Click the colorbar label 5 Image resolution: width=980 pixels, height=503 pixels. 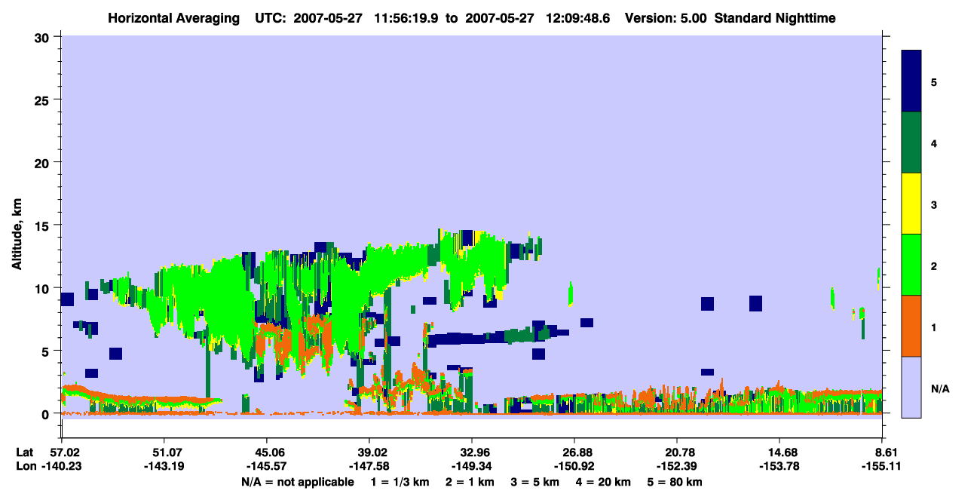(x=933, y=81)
